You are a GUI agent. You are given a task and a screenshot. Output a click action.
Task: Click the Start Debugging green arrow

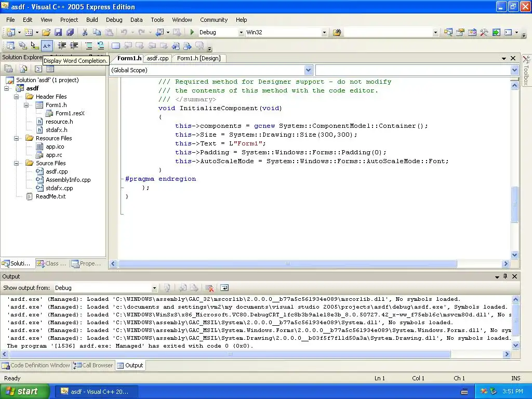tap(192, 32)
